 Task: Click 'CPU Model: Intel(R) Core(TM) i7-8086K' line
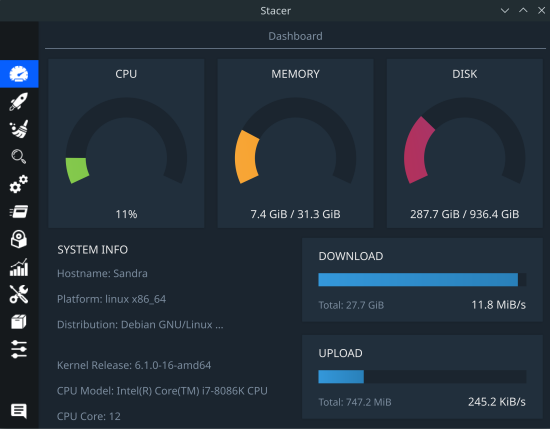coord(162,391)
